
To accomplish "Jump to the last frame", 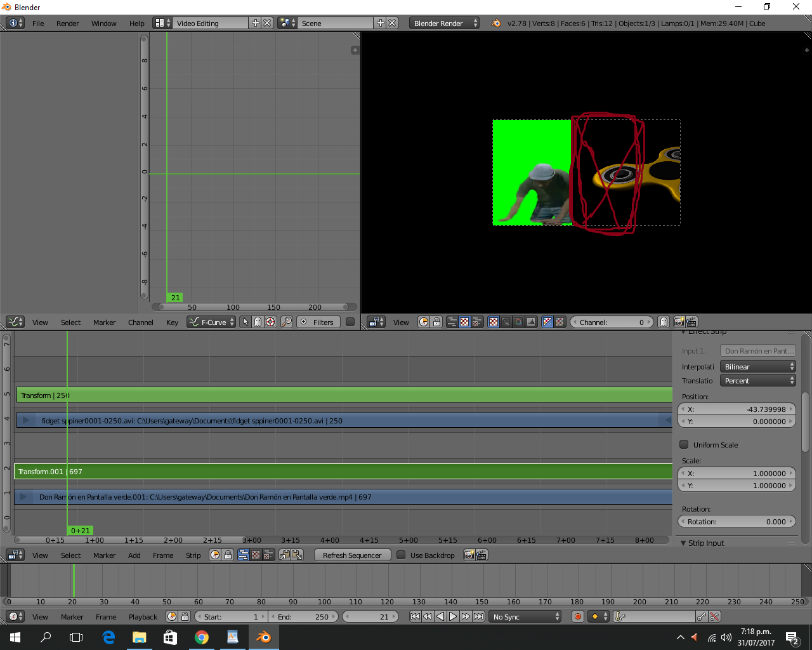I will (479, 616).
